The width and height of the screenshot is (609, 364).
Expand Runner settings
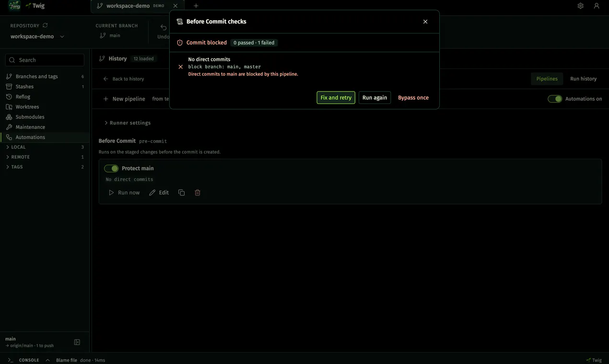pos(127,123)
